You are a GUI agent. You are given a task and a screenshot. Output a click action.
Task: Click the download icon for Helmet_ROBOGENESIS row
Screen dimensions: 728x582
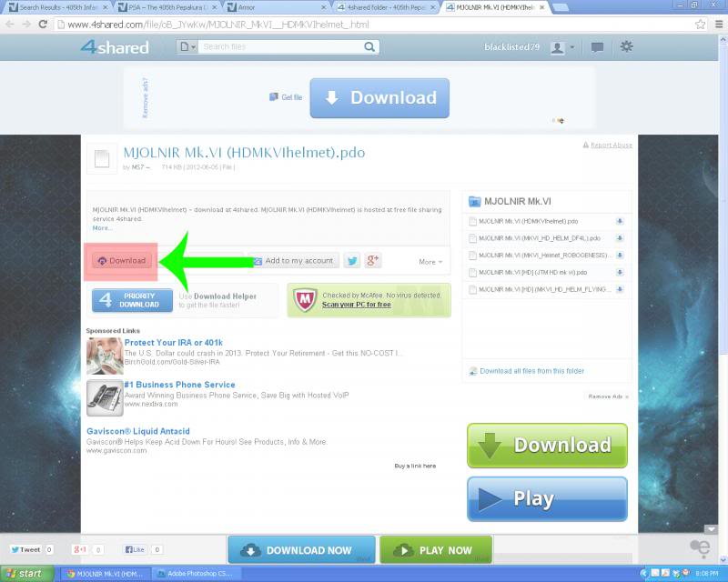(x=620, y=256)
